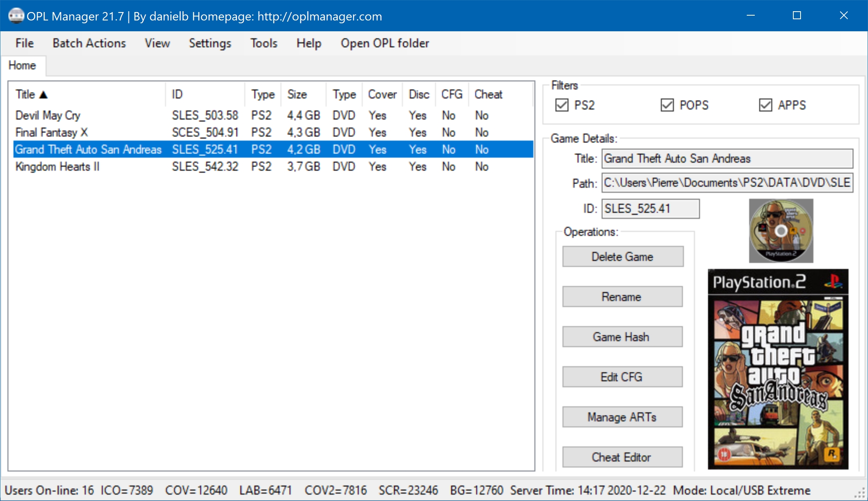Screen dimensions: 868x501
Task: Click the Title column sort arrow
Action: click(43, 95)
